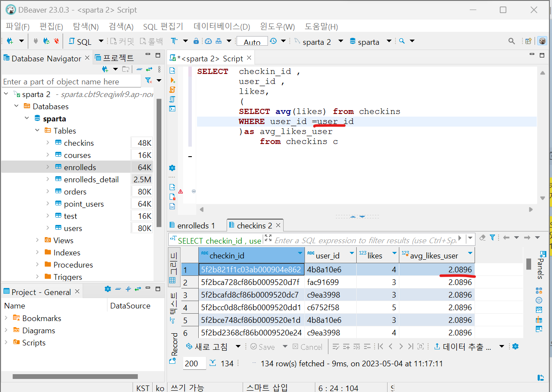Image resolution: width=552 pixels, height=392 pixels.
Task: Close the checkins 2 result tab
Action: point(278,225)
